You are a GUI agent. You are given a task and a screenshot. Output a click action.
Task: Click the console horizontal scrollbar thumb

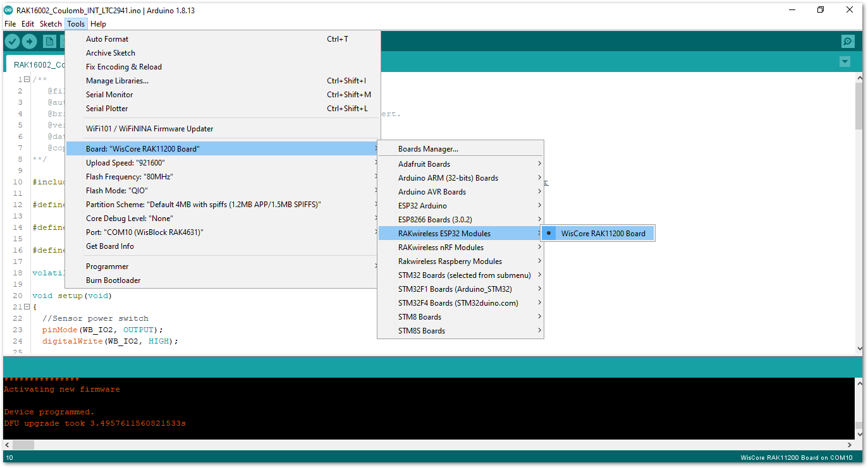pyautogui.click(x=23, y=445)
